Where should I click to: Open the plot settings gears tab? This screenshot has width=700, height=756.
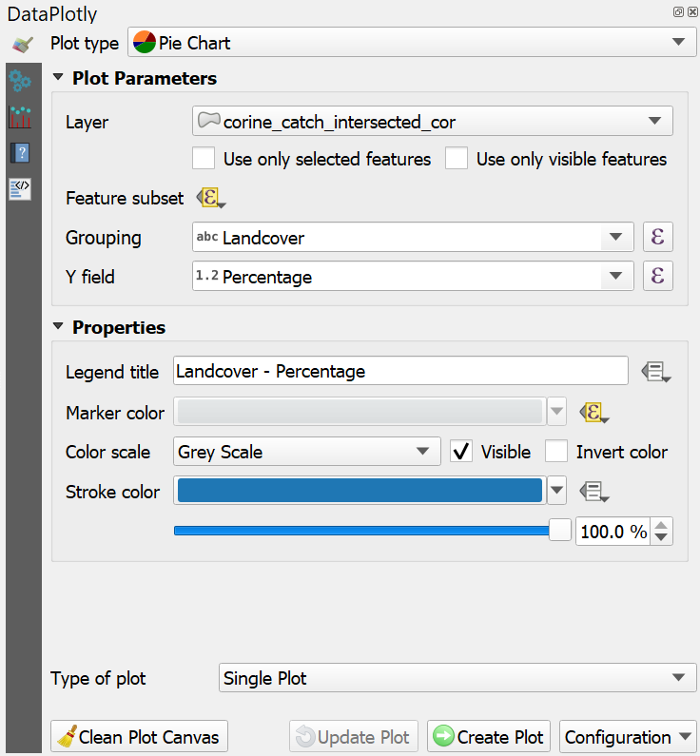(20, 81)
